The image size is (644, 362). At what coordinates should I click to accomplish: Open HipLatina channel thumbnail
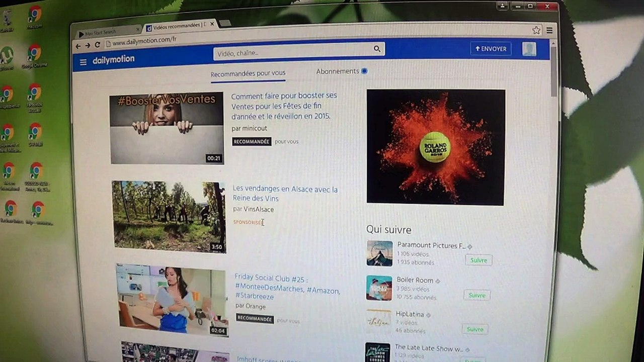(378, 321)
